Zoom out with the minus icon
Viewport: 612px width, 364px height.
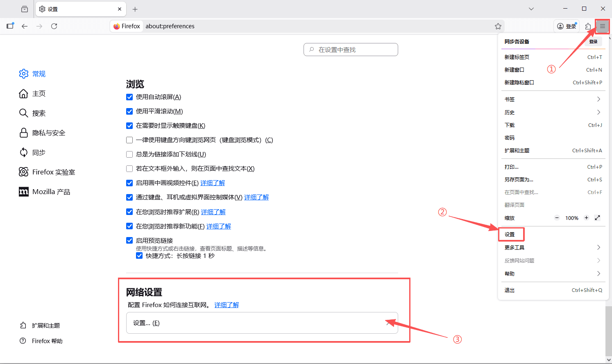click(557, 218)
